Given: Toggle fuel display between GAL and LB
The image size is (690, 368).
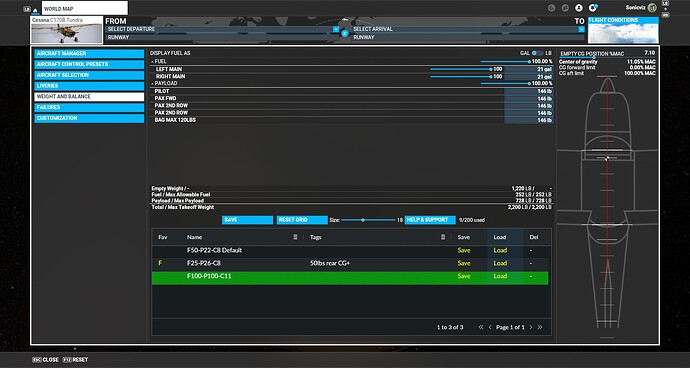Looking at the screenshot, I should click(538, 53).
